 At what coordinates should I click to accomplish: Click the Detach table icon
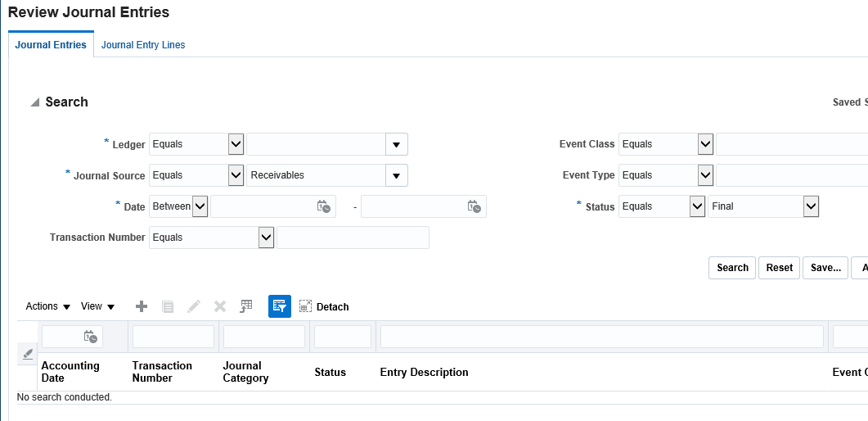tap(325, 306)
